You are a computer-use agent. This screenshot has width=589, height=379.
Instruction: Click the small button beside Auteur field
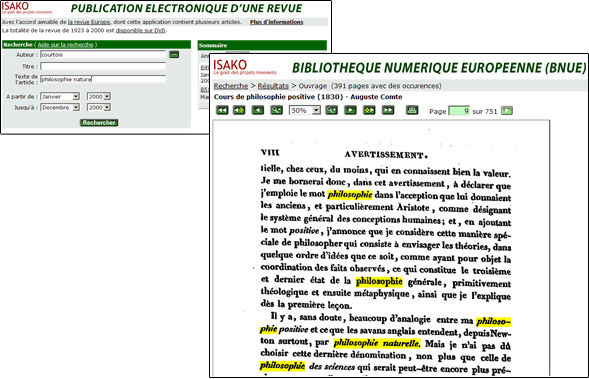pyautogui.click(x=174, y=54)
